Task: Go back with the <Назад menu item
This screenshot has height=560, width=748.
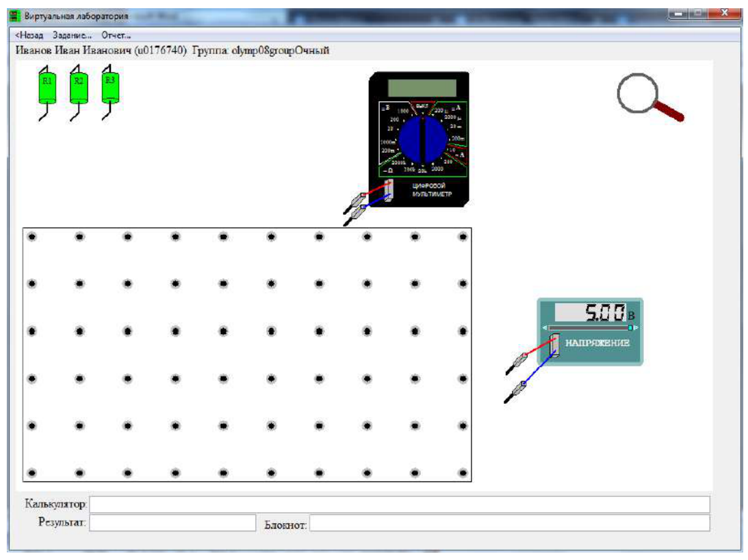Action: pos(29,36)
